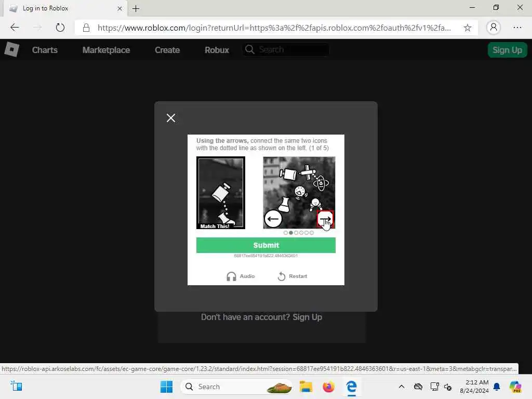Open a new browser tab
The width and height of the screenshot is (532, 399).
pos(136,9)
